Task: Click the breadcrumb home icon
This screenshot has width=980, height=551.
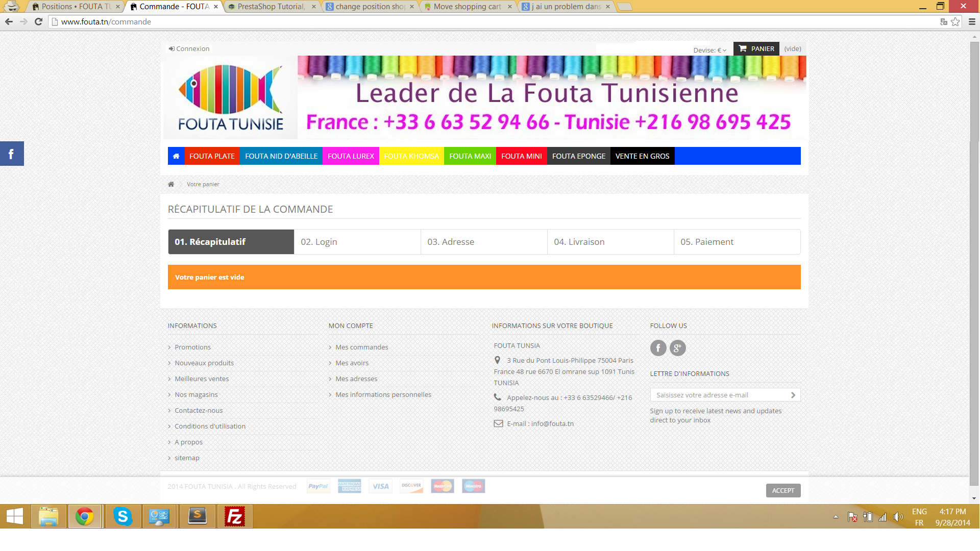Action: coord(171,184)
